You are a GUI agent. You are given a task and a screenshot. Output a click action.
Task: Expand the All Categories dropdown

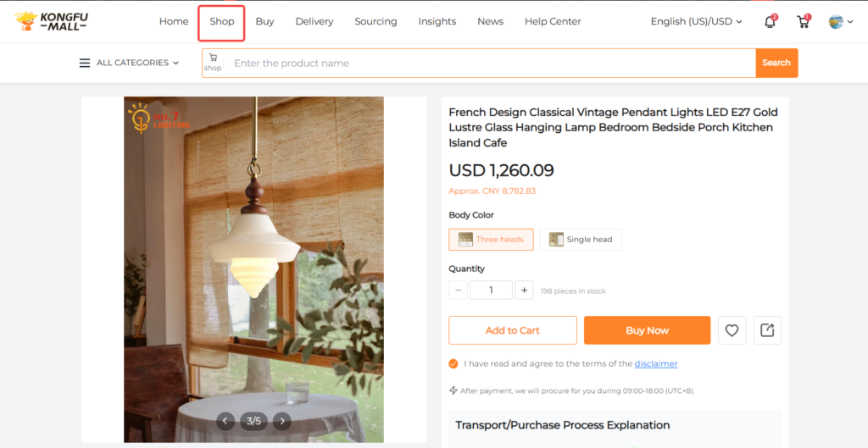(129, 63)
